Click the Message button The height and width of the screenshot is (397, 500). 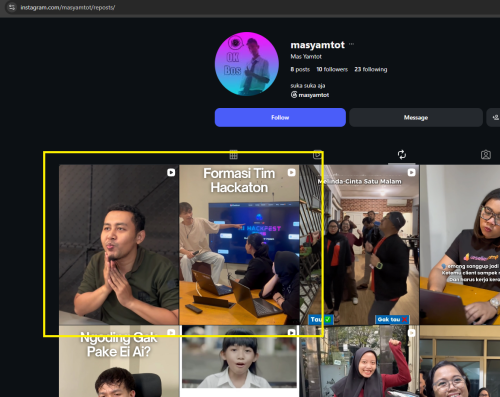[x=416, y=117]
